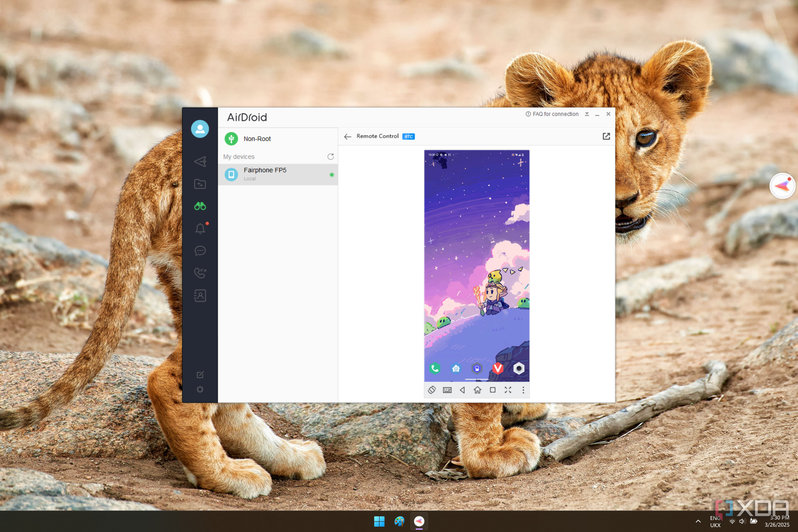Click the My devices heading
The image size is (798, 532).
(239, 157)
